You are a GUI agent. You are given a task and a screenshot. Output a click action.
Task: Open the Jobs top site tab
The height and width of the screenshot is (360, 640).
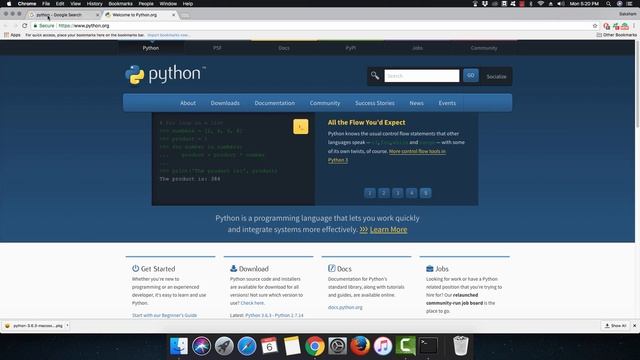417,48
